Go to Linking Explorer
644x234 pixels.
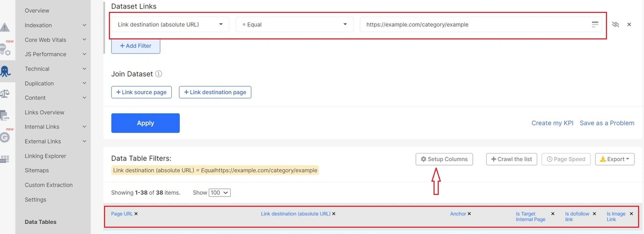[46, 156]
